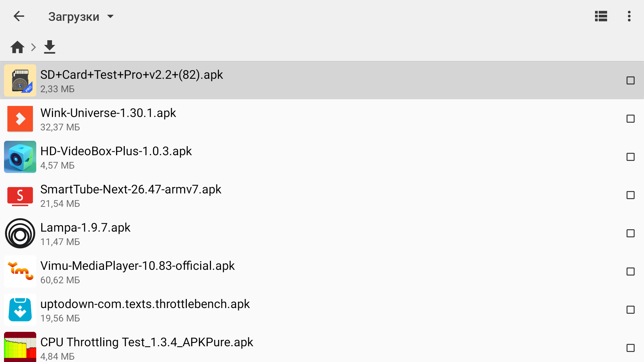Tap the SmartTube red icon
The image size is (644, 362).
(20, 195)
